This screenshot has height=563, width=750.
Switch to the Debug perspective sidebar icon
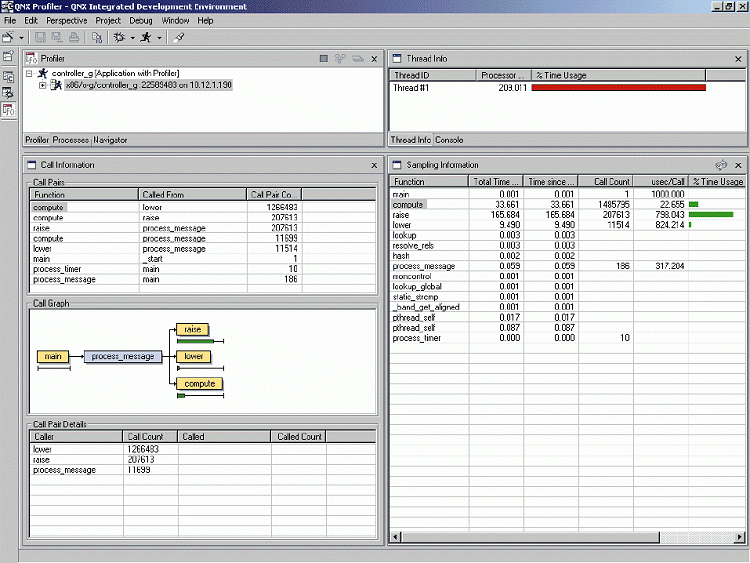pyautogui.click(x=8, y=93)
